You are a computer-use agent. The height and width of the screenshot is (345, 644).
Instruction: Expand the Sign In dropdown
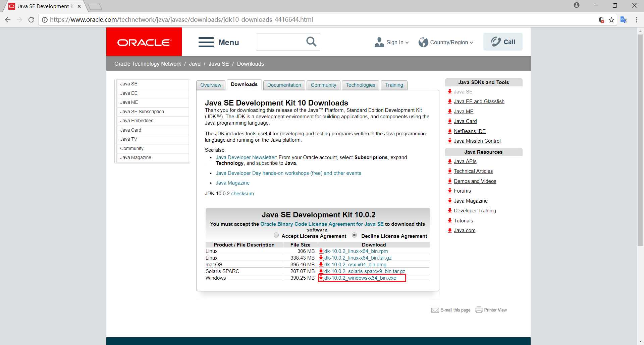tap(407, 43)
